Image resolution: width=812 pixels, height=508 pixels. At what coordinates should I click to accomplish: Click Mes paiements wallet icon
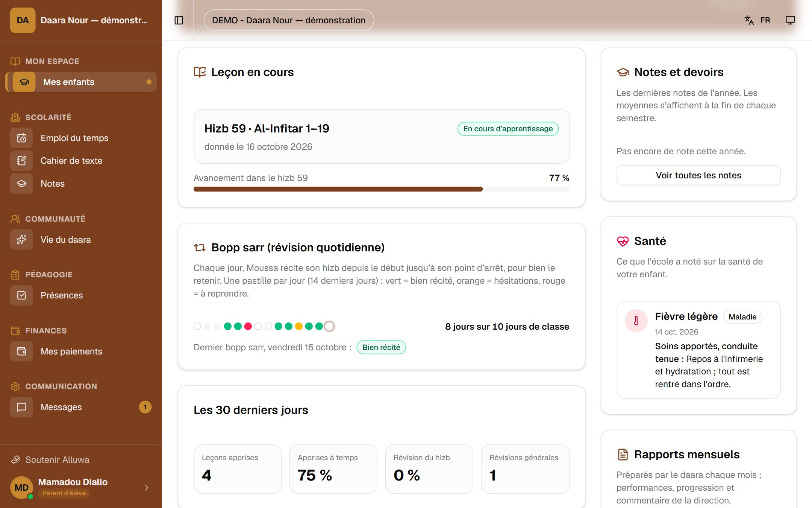click(22, 351)
